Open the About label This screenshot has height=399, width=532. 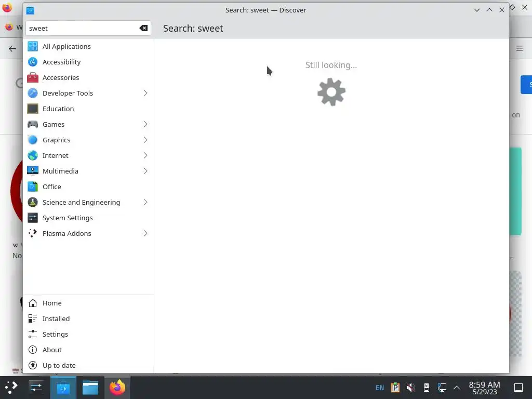pos(52,350)
